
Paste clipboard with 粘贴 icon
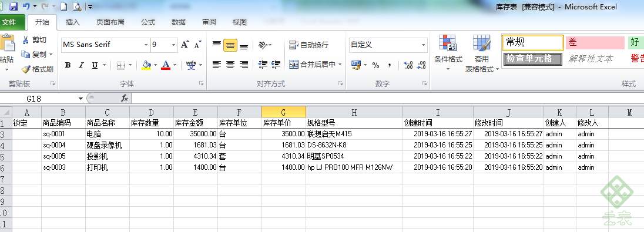coord(7,42)
